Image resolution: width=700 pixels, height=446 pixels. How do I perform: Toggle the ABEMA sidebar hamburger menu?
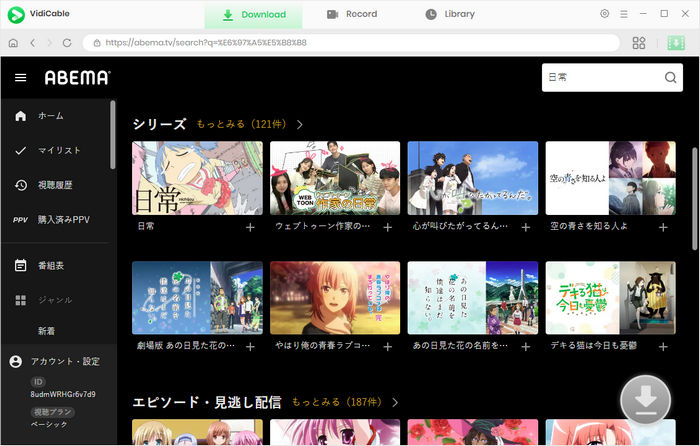tap(21, 78)
